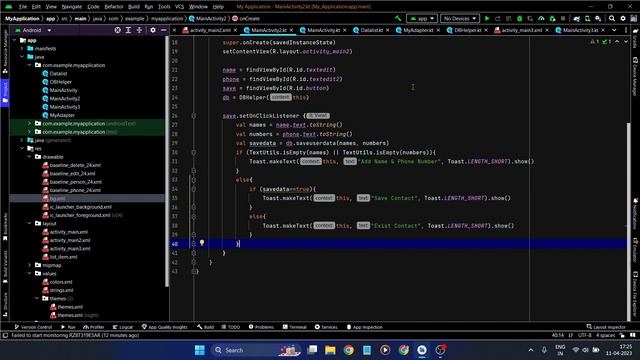The height and width of the screenshot is (360, 640).
Task: Open the App Inspection tool window
Action: pyautogui.click(x=364, y=327)
